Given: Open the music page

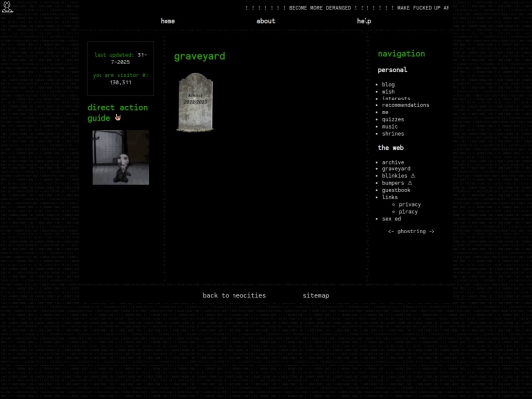Looking at the screenshot, I should click(390, 126).
